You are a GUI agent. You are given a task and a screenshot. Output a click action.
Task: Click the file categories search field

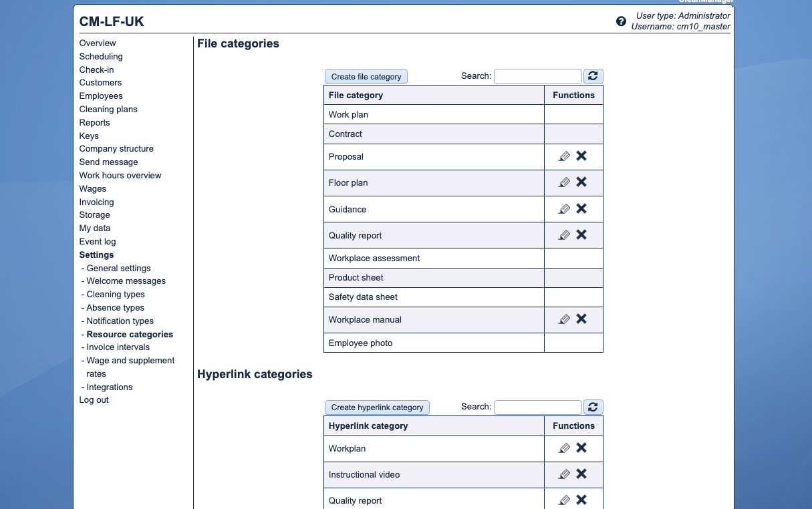tap(537, 75)
